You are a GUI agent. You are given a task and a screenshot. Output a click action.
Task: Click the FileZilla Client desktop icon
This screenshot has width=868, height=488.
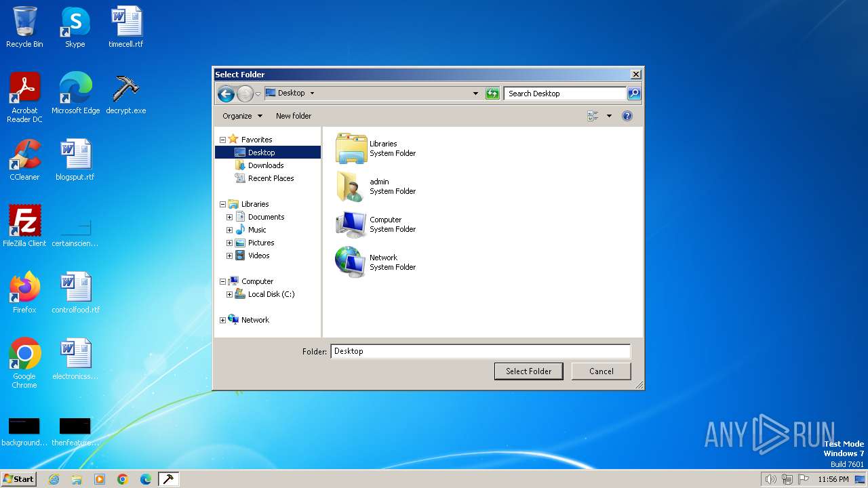tap(24, 226)
